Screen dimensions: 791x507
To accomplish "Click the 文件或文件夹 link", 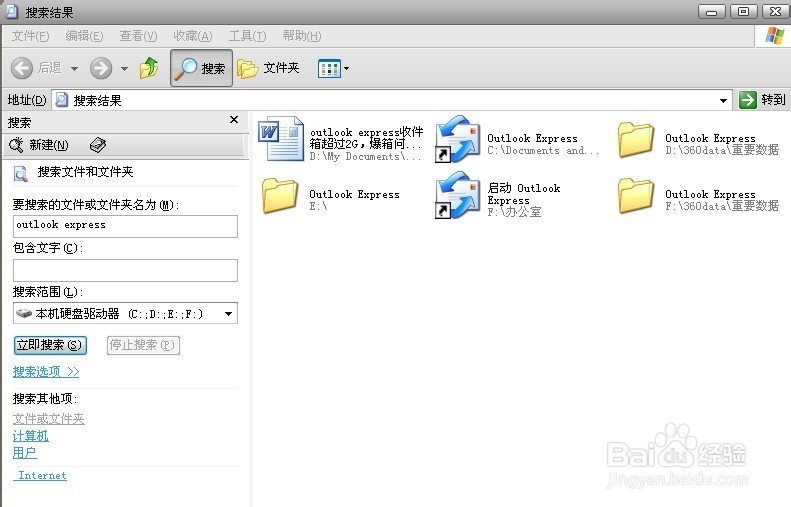I will [48, 419].
